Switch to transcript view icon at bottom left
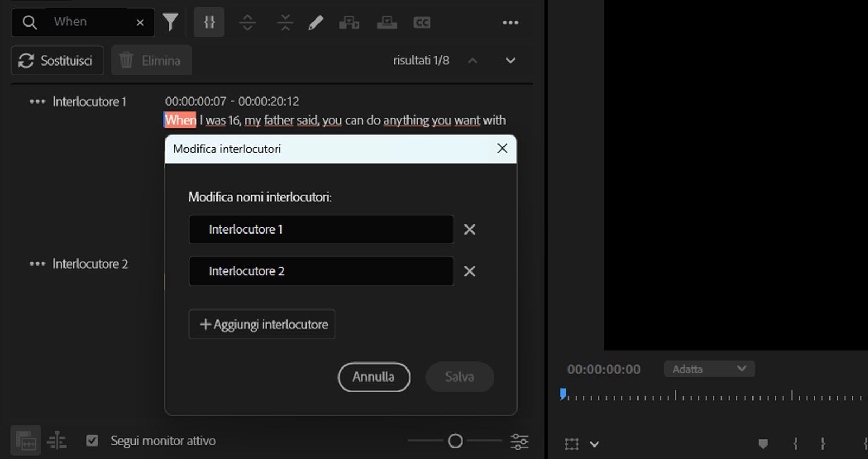Image resolution: width=868 pixels, height=459 pixels. [x=25, y=441]
